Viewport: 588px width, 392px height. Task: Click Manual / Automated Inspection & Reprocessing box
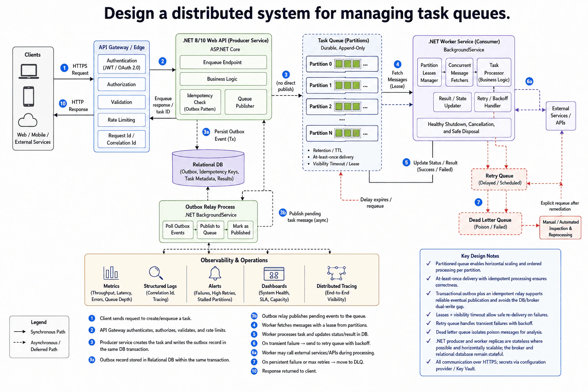560,228
